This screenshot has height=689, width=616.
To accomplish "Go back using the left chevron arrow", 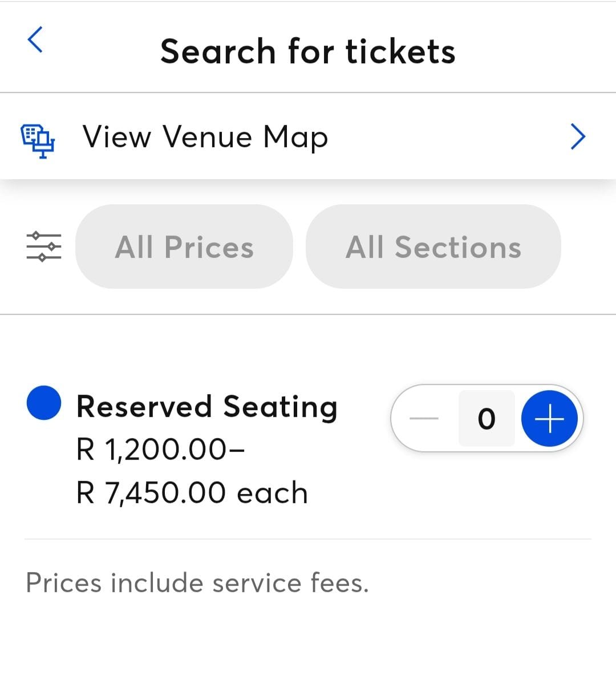I will click(35, 40).
